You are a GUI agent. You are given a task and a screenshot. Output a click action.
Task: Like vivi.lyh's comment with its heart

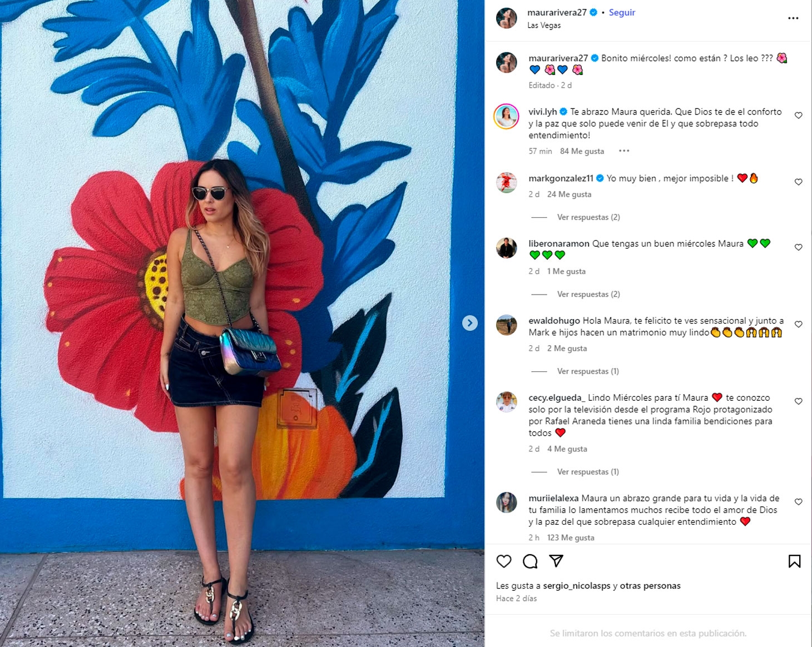tap(798, 116)
